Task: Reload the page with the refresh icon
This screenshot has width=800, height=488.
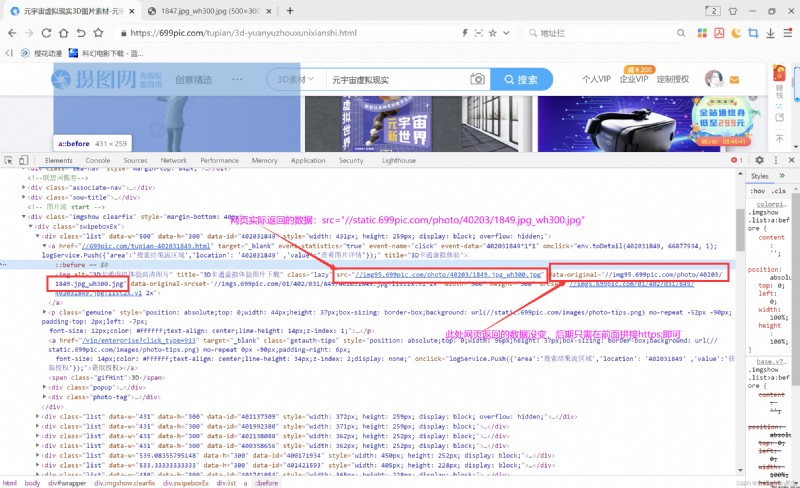Action: click(46, 33)
